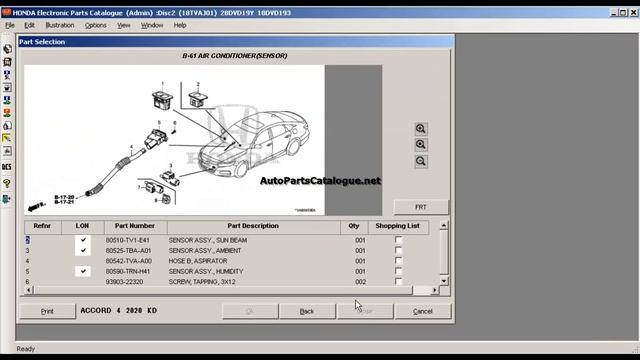Click the fourth left toolbar icon showing a gray box

click(7, 87)
